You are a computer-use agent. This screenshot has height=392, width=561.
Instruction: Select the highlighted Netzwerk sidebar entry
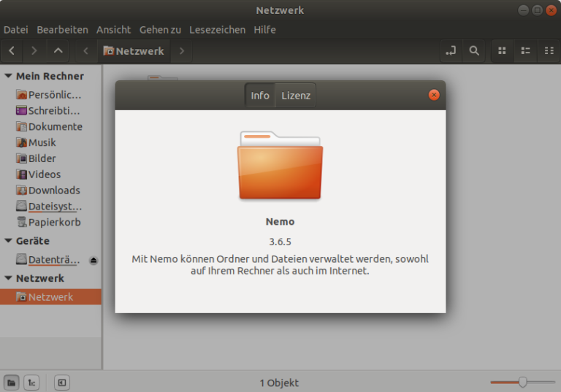click(x=50, y=297)
